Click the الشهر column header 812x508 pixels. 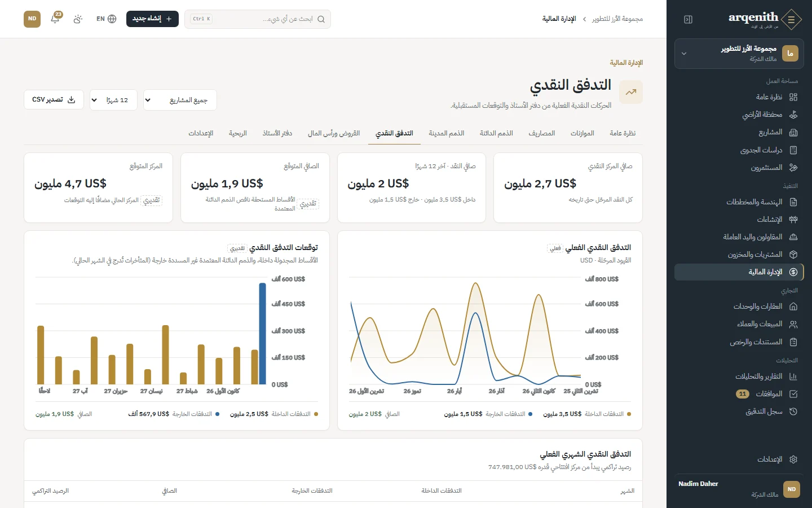(x=628, y=491)
